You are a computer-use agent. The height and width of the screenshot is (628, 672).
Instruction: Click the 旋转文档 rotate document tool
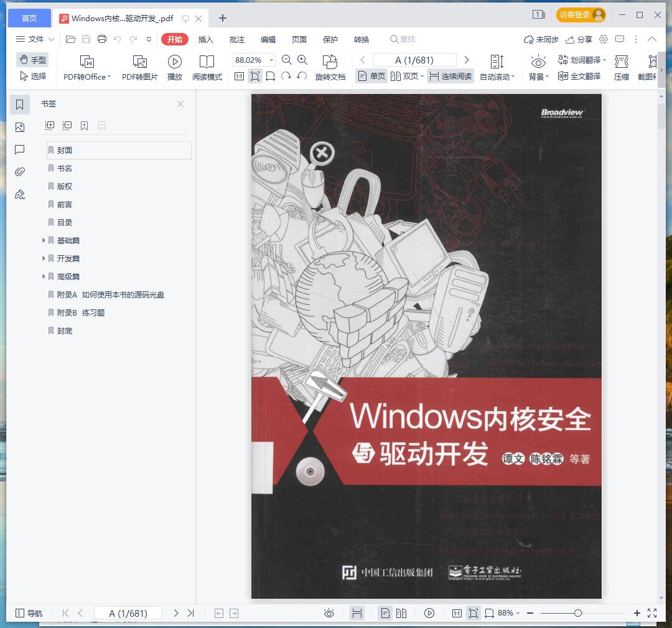coord(330,68)
